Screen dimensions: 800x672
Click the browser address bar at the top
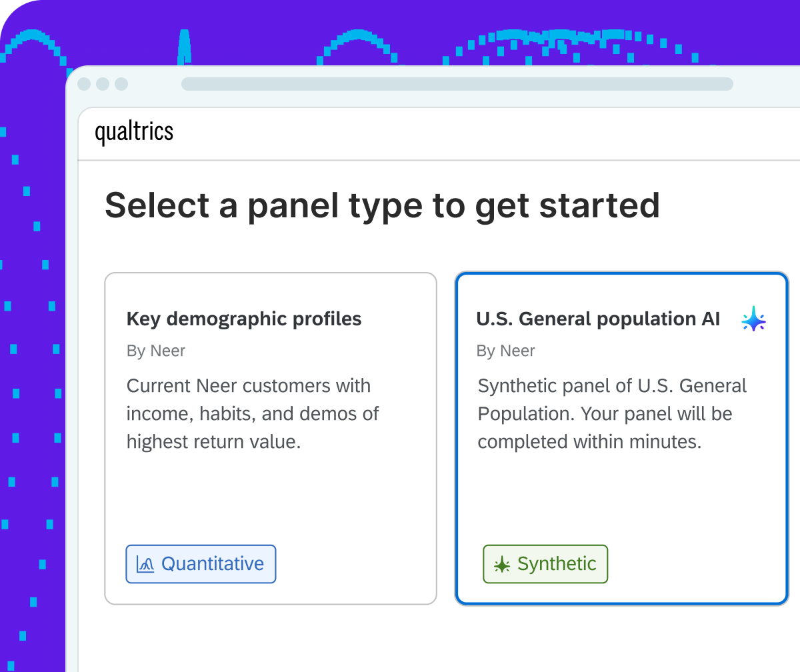coord(457,84)
